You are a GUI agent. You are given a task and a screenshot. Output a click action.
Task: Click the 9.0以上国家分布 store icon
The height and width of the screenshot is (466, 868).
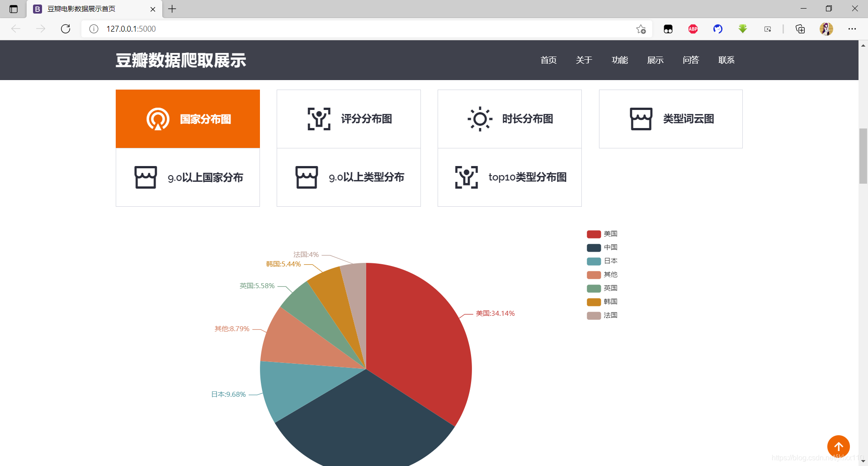point(146,177)
